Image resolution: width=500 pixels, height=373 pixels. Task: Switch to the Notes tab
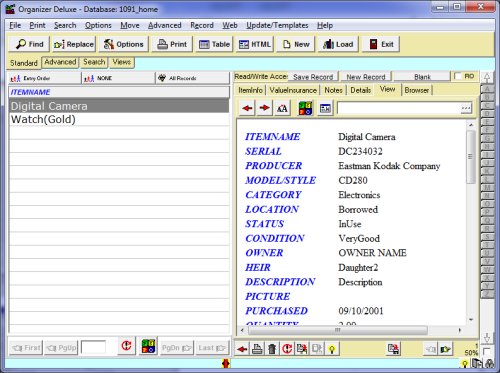333,90
